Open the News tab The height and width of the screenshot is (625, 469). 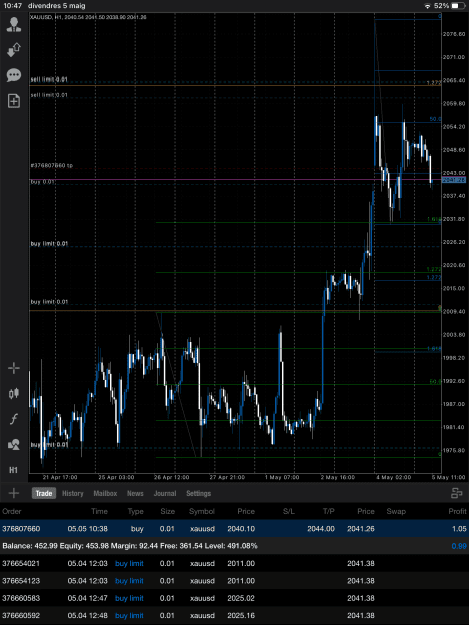[135, 493]
